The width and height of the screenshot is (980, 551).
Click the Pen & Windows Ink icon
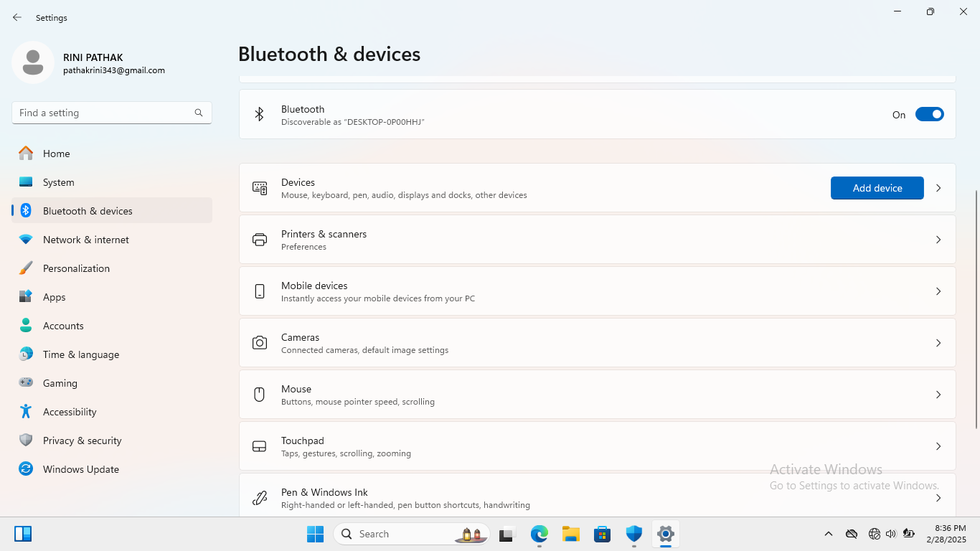coord(260,498)
